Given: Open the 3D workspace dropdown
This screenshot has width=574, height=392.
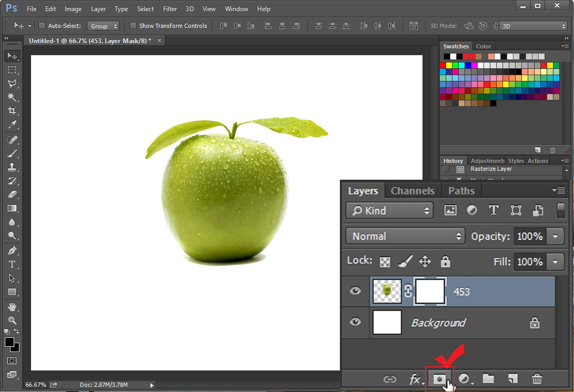Looking at the screenshot, I should (x=533, y=26).
